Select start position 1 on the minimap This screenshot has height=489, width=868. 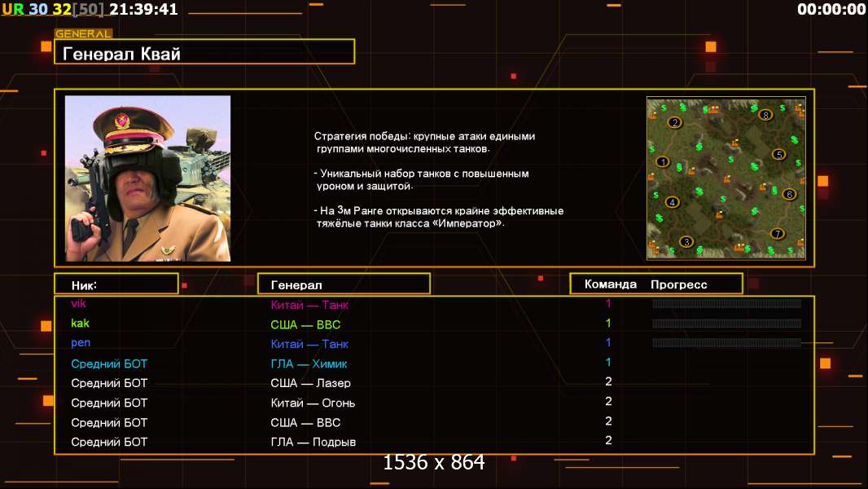point(663,161)
